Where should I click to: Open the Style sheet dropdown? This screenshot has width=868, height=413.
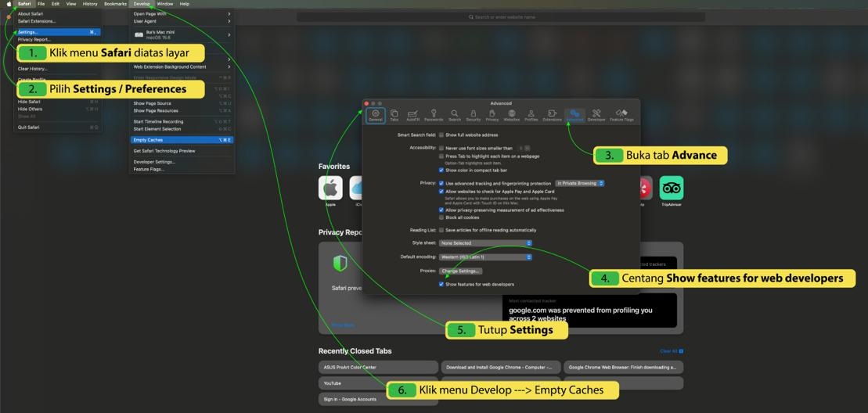tap(484, 243)
